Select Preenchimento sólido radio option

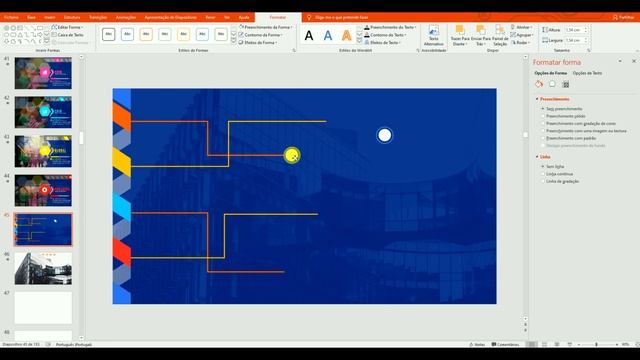point(563,116)
